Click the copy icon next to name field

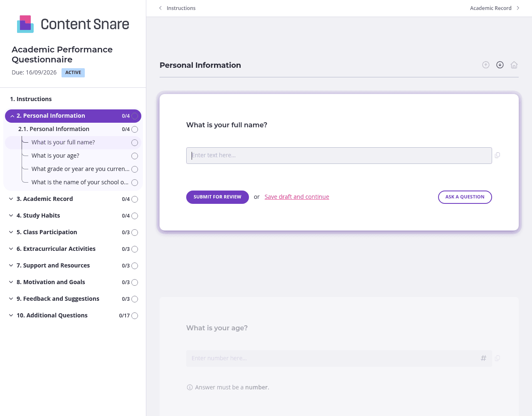498,155
